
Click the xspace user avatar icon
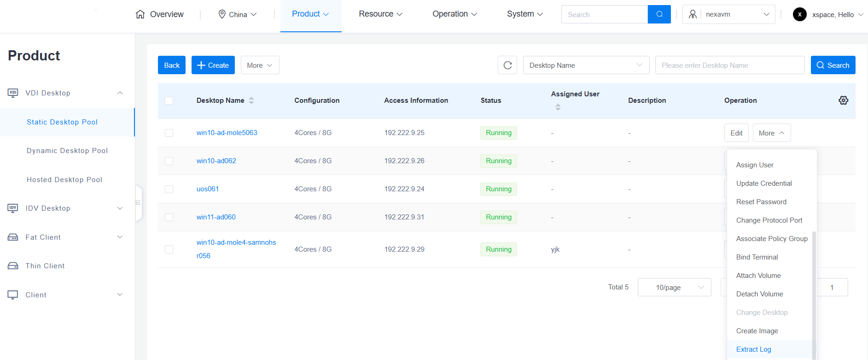(799, 14)
